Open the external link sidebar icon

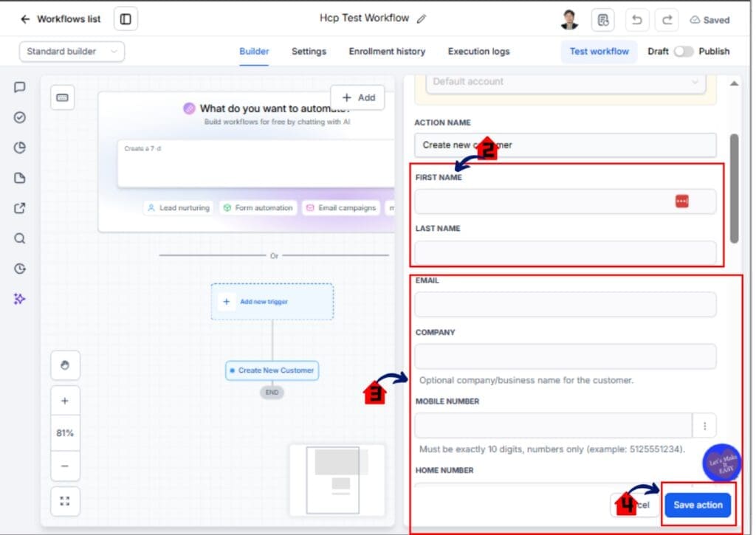pos(20,208)
